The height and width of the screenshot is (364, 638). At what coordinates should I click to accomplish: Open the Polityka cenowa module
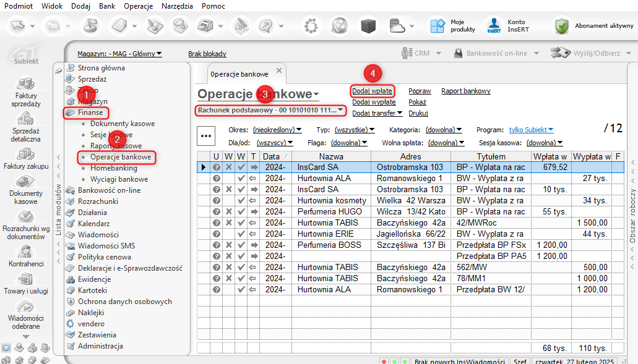coord(105,257)
